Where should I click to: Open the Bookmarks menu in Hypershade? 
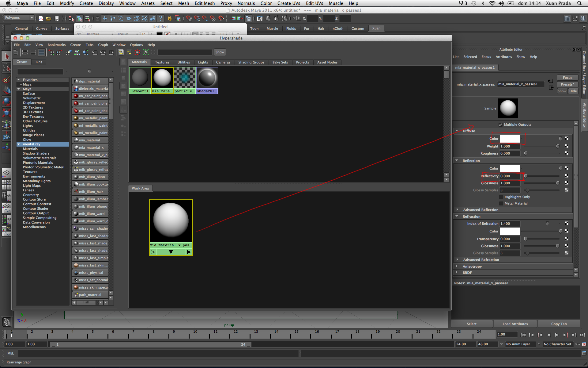[x=57, y=45]
